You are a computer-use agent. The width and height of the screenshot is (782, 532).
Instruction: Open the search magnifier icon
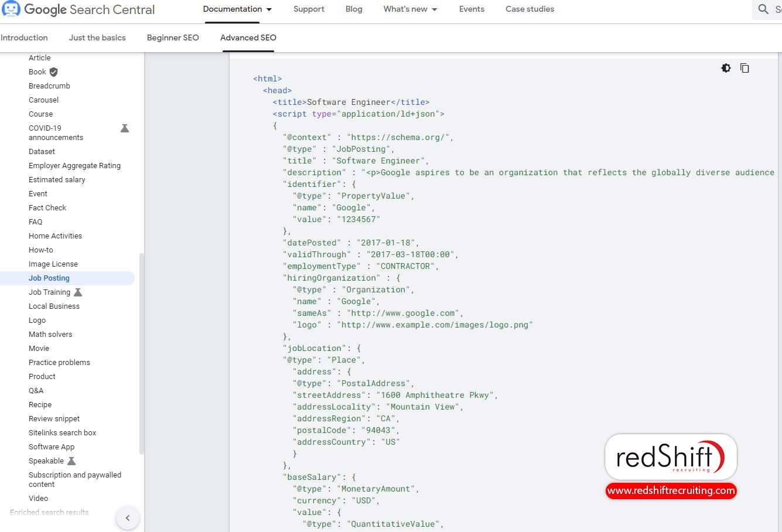coord(763,9)
